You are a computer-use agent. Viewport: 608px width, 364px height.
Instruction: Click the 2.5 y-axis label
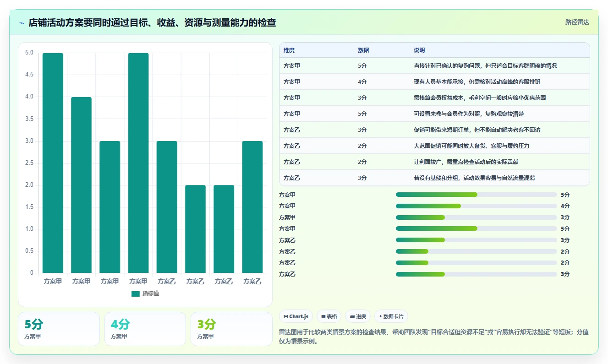point(29,163)
